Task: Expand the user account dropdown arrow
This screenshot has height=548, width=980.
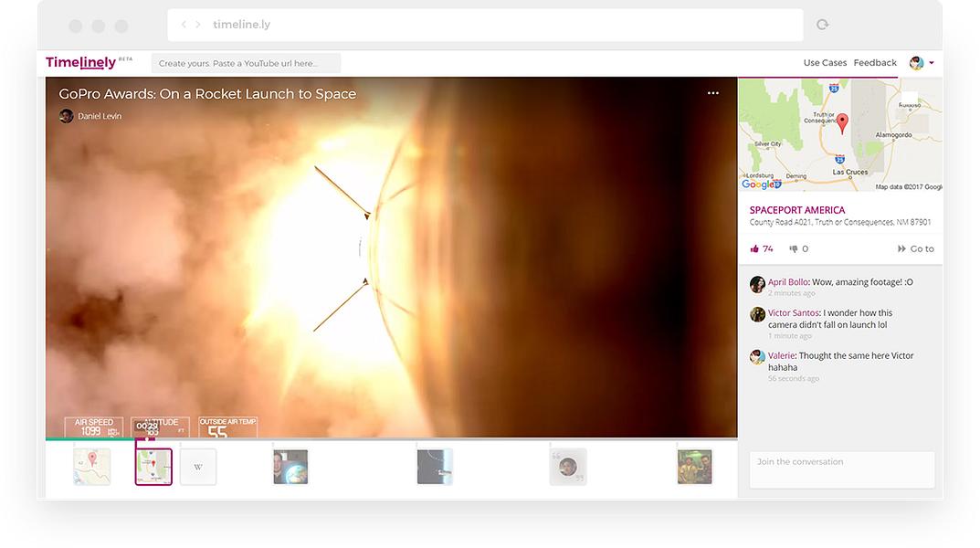Action: tap(932, 63)
